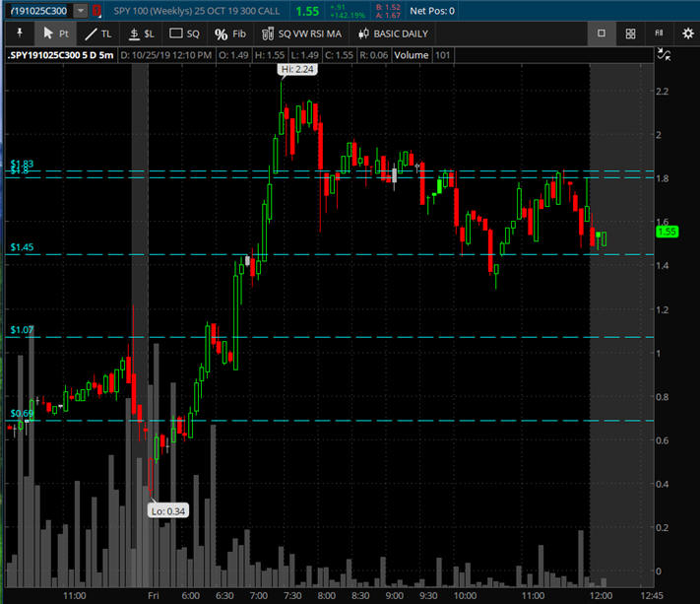Viewport: 700px width, 604px height.
Task: Click the Hi: 2.24 price bubble
Action: click(297, 69)
